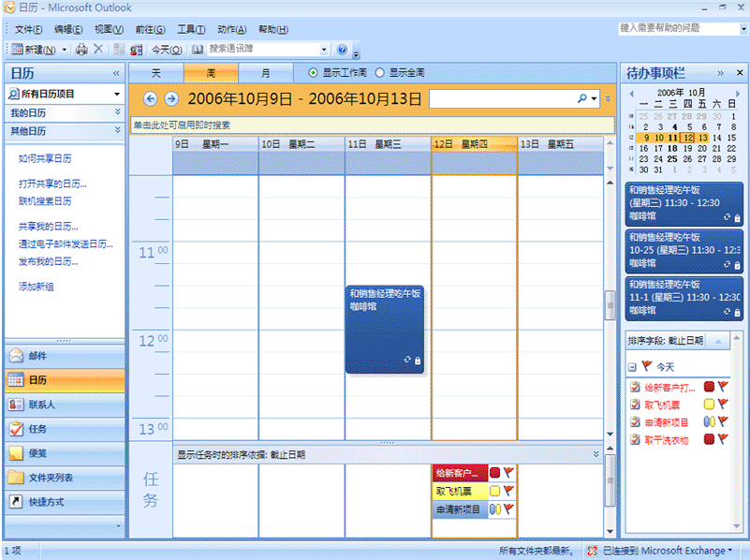Viewport: 750px width, 560px height.
Task: Go to the previous week with the back arrow
Action: pyautogui.click(x=150, y=98)
